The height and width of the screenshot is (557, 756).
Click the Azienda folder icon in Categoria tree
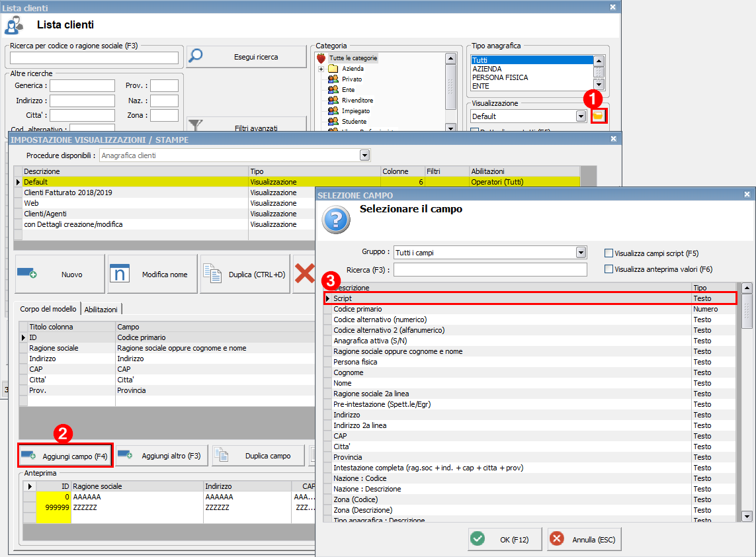[333, 69]
